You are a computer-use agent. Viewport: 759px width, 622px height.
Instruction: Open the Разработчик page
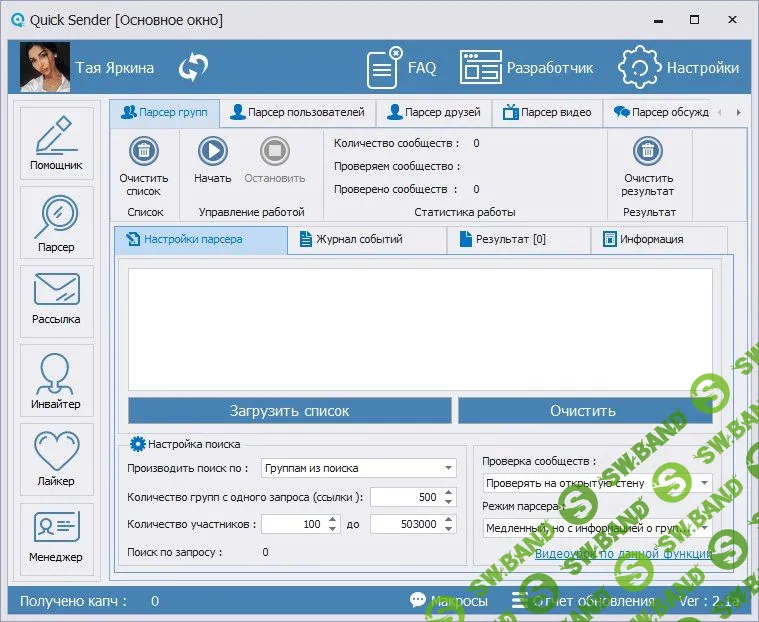(x=526, y=68)
